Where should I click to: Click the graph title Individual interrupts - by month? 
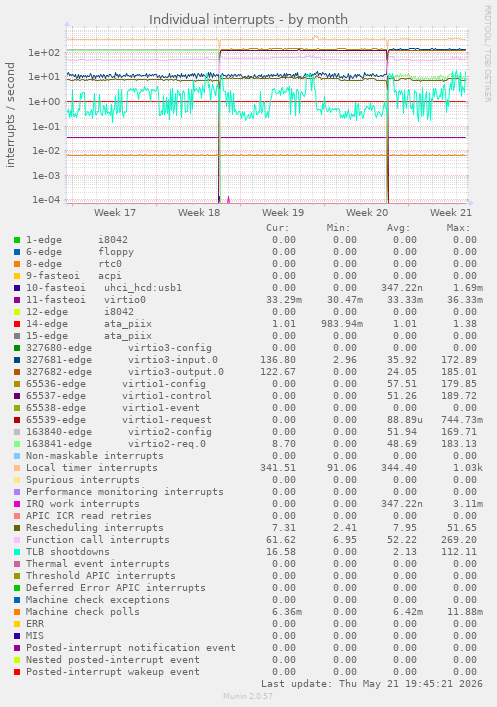pyautogui.click(x=248, y=19)
